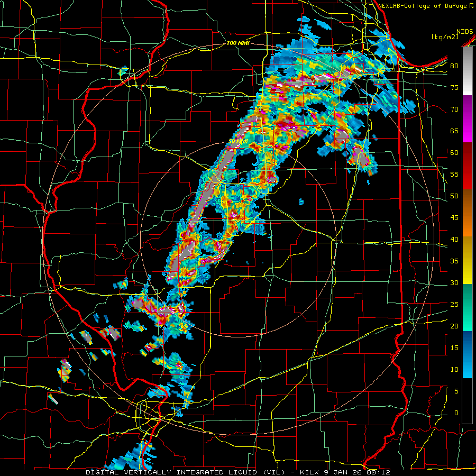
Task: Click the 0 value on color scale
Action: click(456, 413)
